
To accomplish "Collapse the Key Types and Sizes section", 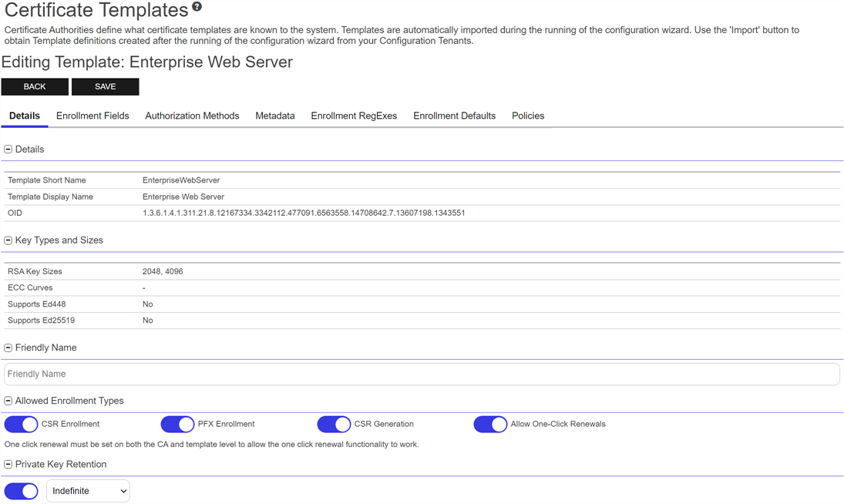I will click(x=8, y=240).
